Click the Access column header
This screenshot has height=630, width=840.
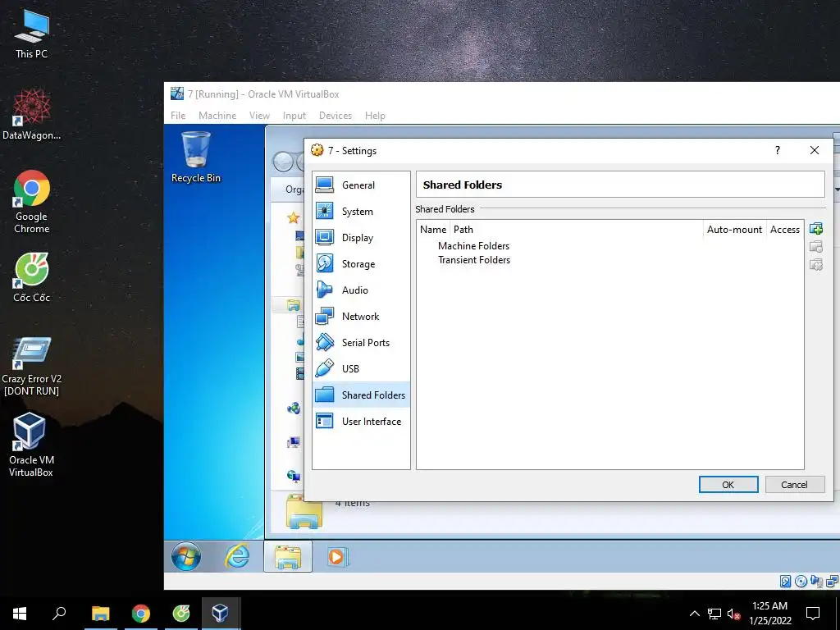coord(785,230)
